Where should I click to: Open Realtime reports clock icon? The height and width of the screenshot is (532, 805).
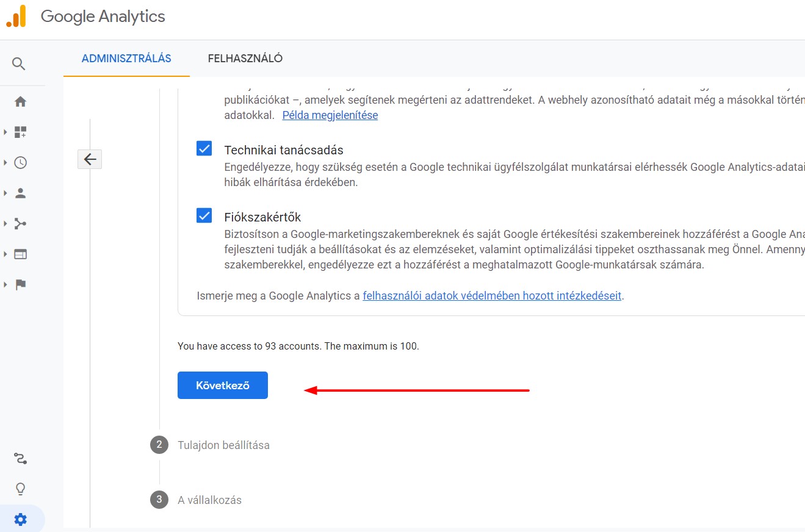20,162
